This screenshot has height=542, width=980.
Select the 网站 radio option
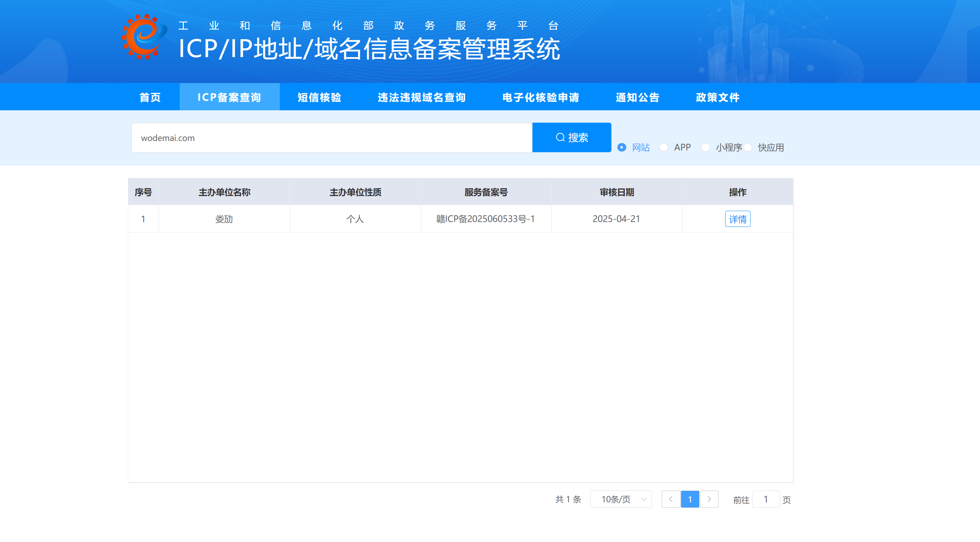coord(622,147)
